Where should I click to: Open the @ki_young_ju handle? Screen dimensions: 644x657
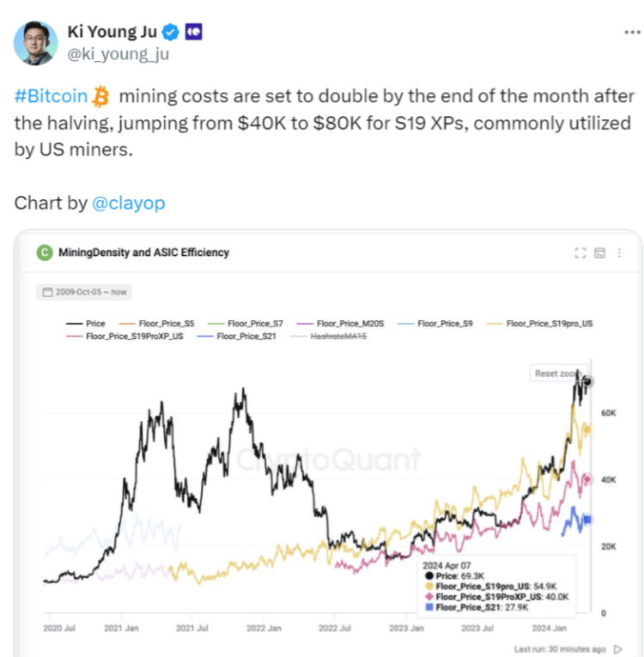tap(118, 54)
